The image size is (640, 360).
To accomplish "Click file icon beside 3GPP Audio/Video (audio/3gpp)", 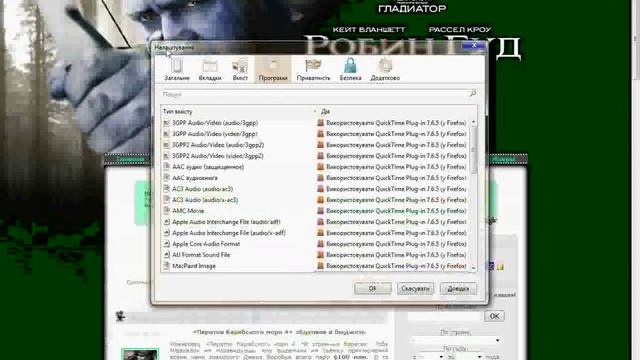I will click(x=167, y=123).
